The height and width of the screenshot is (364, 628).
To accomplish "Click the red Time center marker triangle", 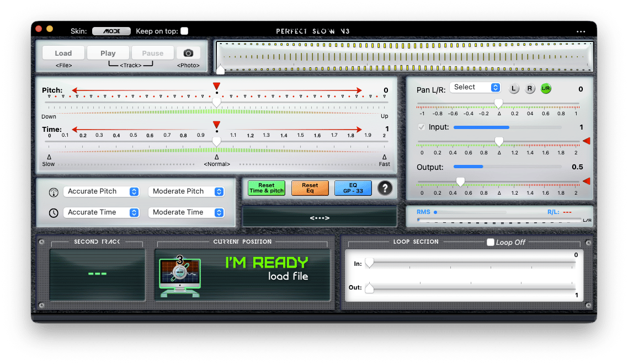I will click(217, 125).
